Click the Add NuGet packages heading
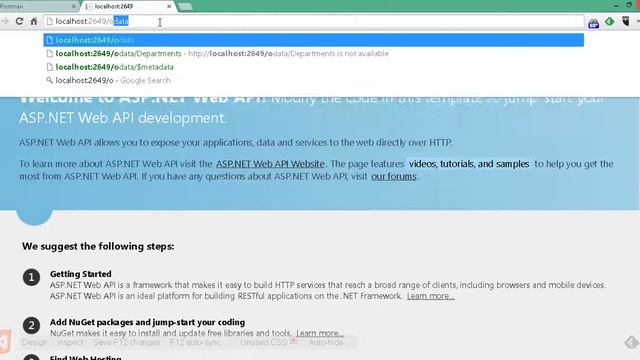 (147, 322)
